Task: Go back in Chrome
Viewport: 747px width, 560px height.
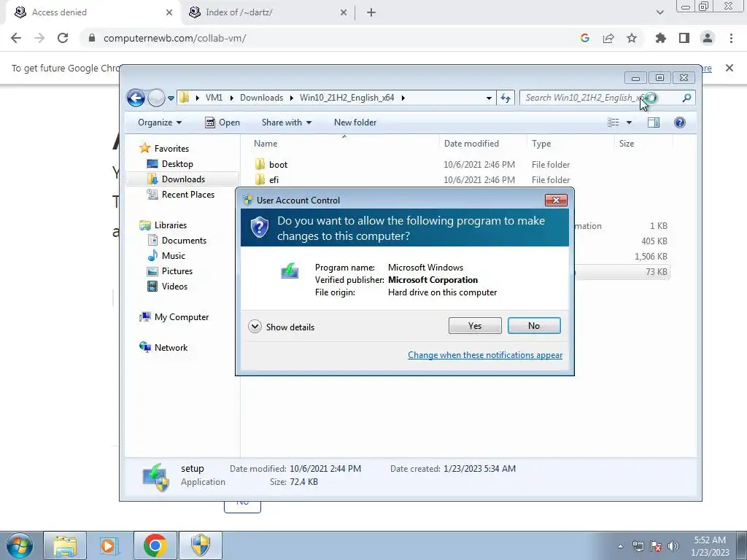Action: (x=16, y=38)
